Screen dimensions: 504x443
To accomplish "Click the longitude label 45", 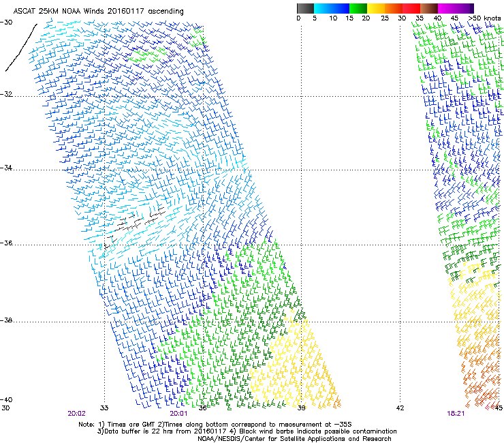I will click(x=499, y=408).
